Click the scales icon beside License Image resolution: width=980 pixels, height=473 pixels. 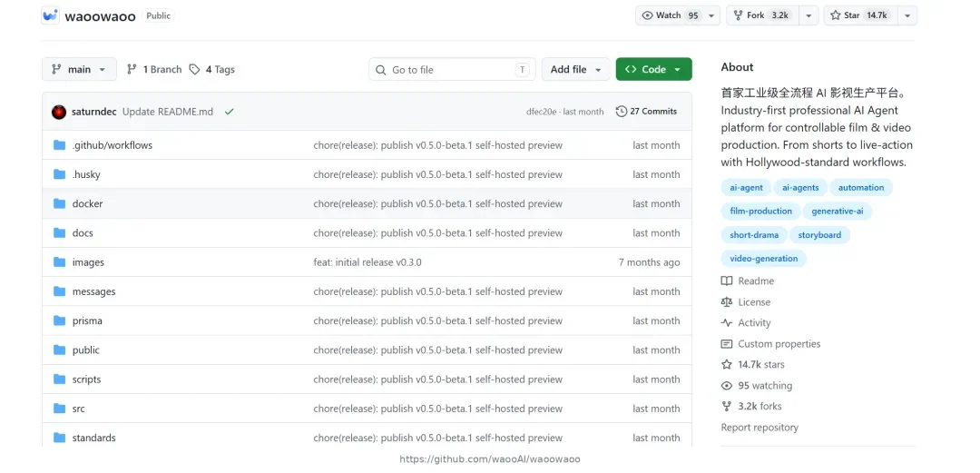[726, 302]
